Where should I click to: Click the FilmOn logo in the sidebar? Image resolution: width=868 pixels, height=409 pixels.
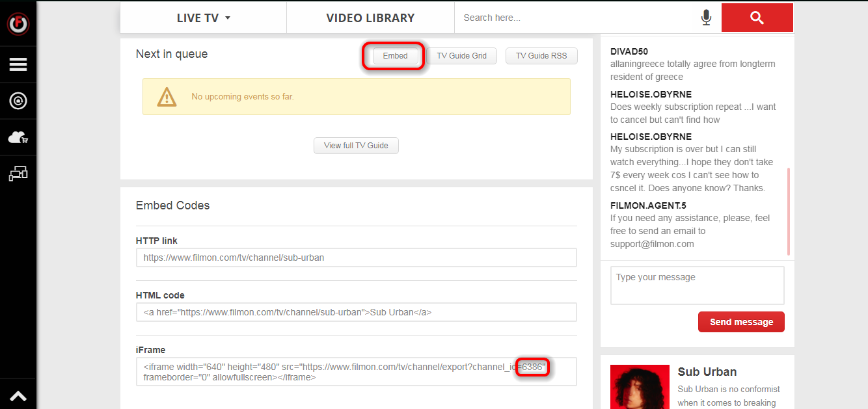pos(18,24)
